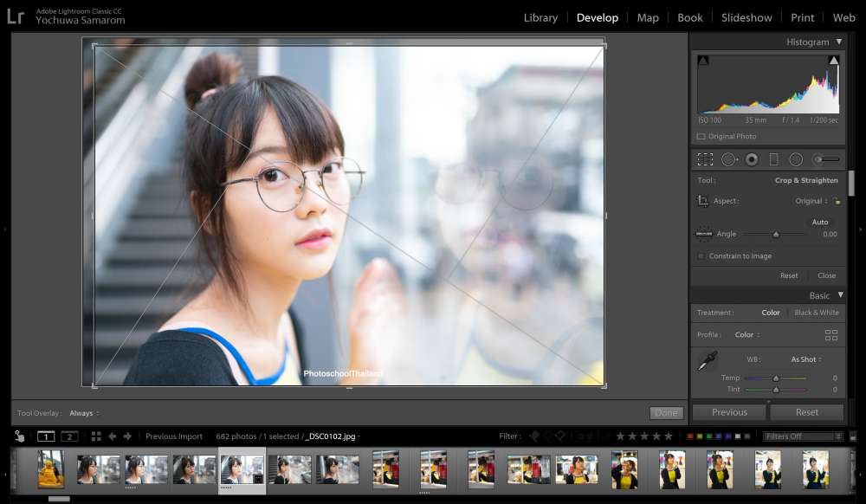Image resolution: width=866 pixels, height=504 pixels.
Task: Open the Aspect Original dropdown
Action: tap(811, 201)
